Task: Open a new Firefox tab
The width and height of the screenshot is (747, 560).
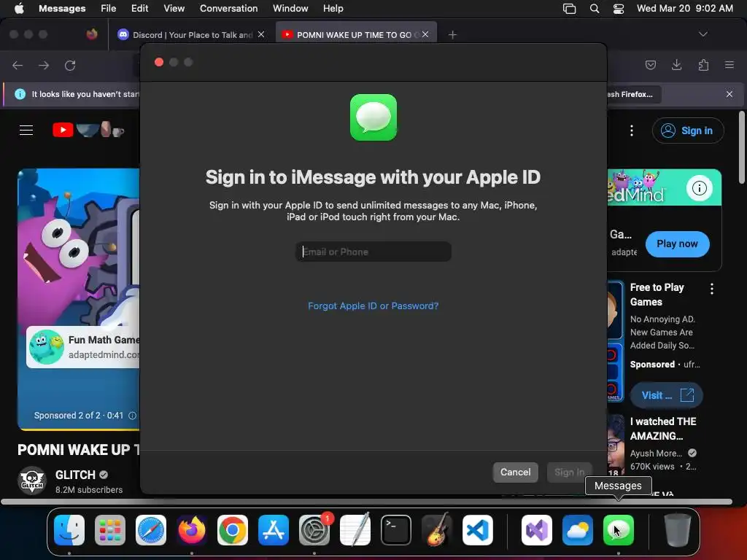Action: point(452,35)
